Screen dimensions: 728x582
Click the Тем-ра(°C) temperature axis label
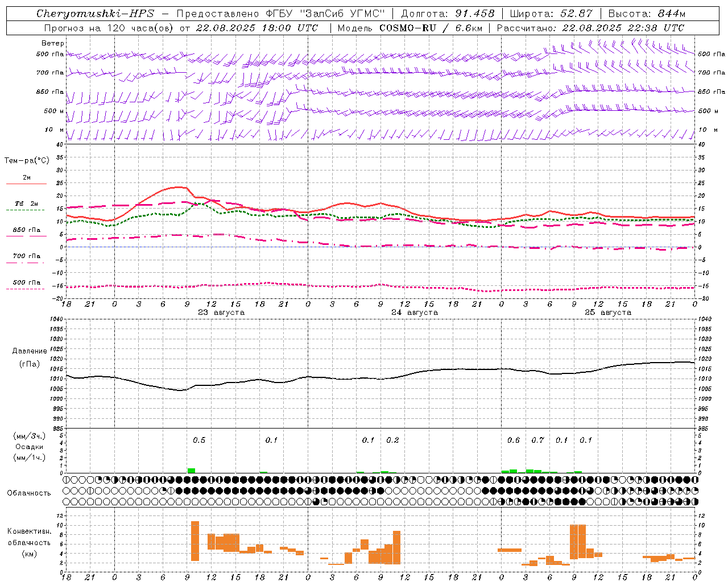point(27,161)
